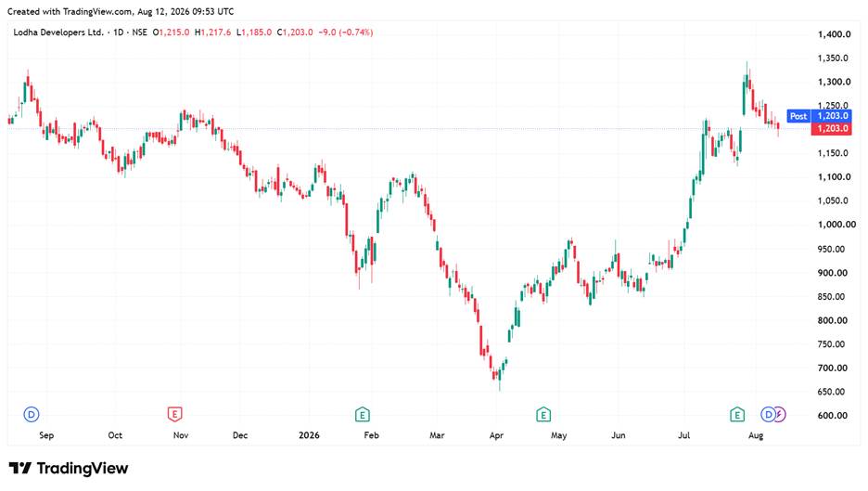Screen dimensions: 868x491
Task: Click the Dec label on the time axis
Action: [x=240, y=435]
